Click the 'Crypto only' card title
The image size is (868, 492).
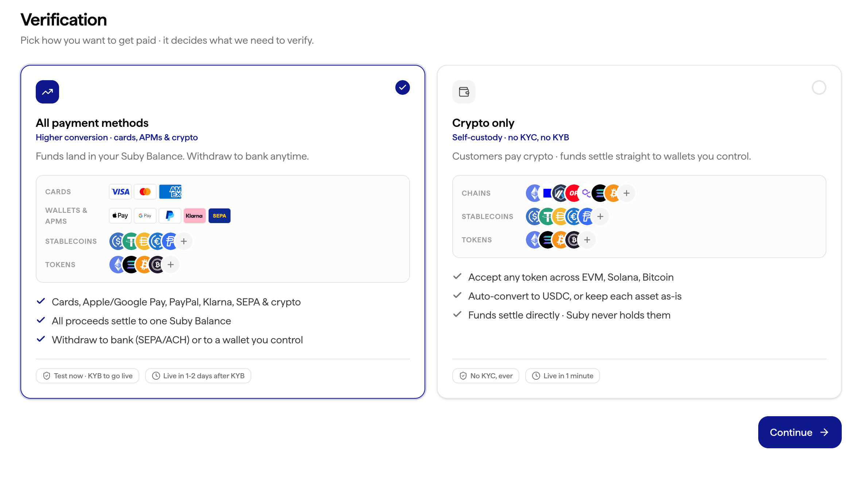pyautogui.click(x=483, y=123)
